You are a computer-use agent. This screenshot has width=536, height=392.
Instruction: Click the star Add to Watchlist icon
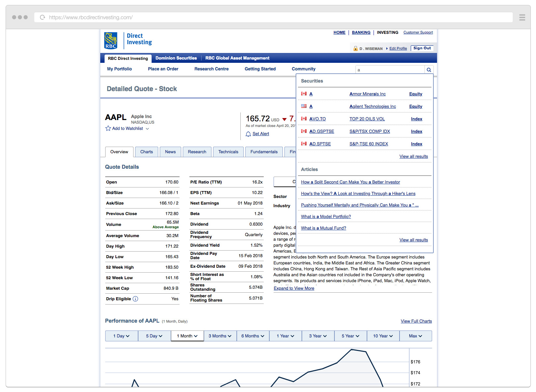108,128
